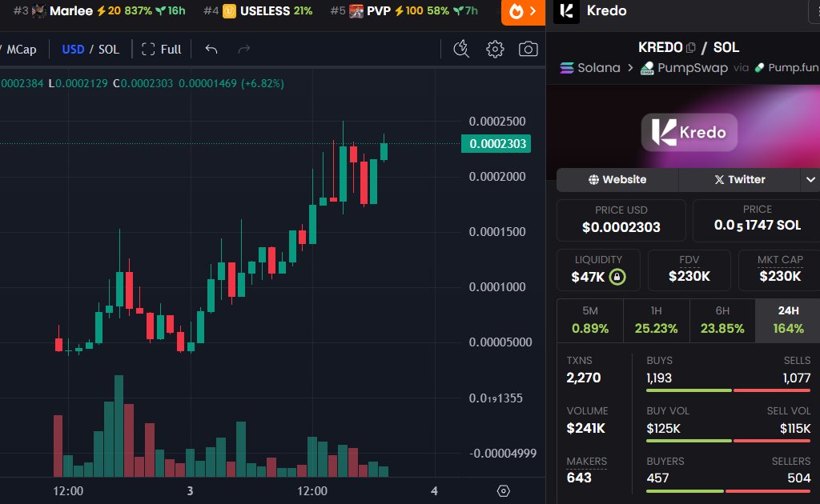This screenshot has width=820, height=504.
Task: Switch chart price to SOL
Action: point(109,49)
